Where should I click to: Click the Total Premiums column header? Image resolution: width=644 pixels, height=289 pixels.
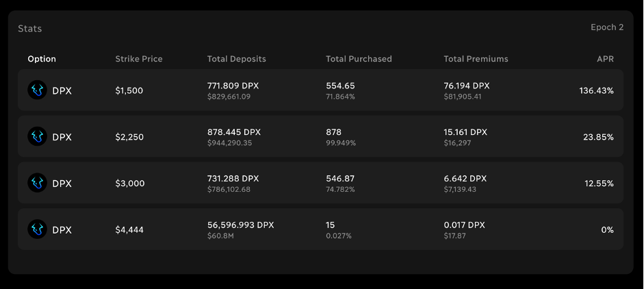pyautogui.click(x=476, y=59)
